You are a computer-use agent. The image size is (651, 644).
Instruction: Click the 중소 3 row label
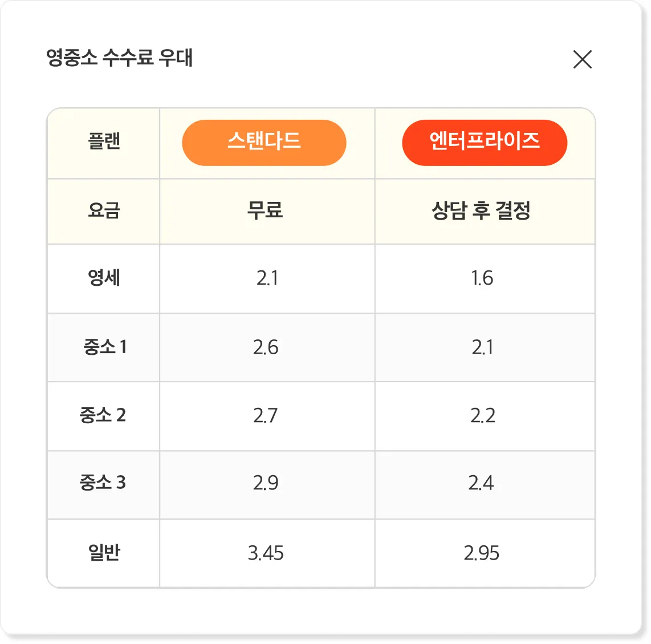(103, 483)
